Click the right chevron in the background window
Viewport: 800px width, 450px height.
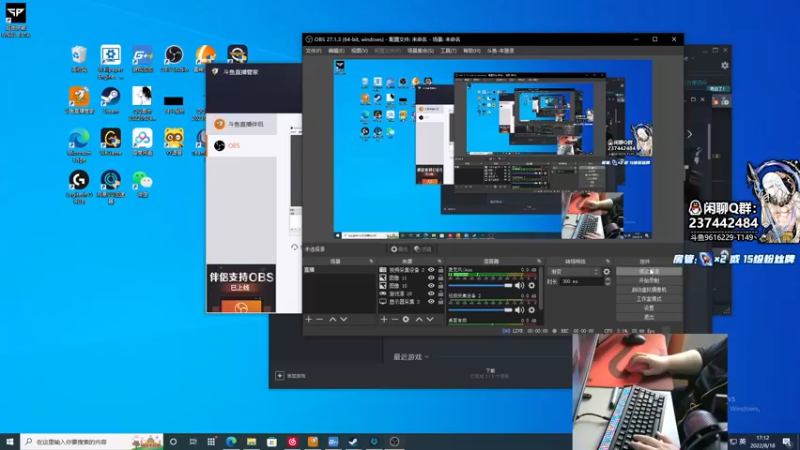pos(689,134)
